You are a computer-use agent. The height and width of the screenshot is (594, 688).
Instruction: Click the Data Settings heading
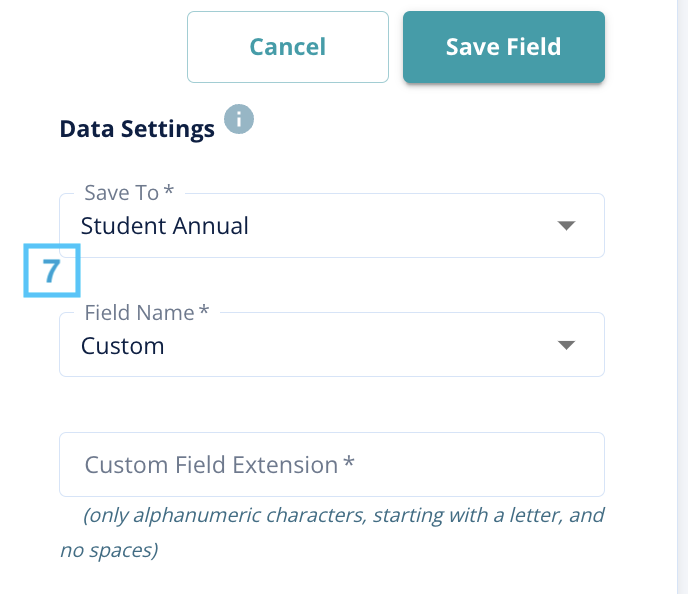[137, 129]
